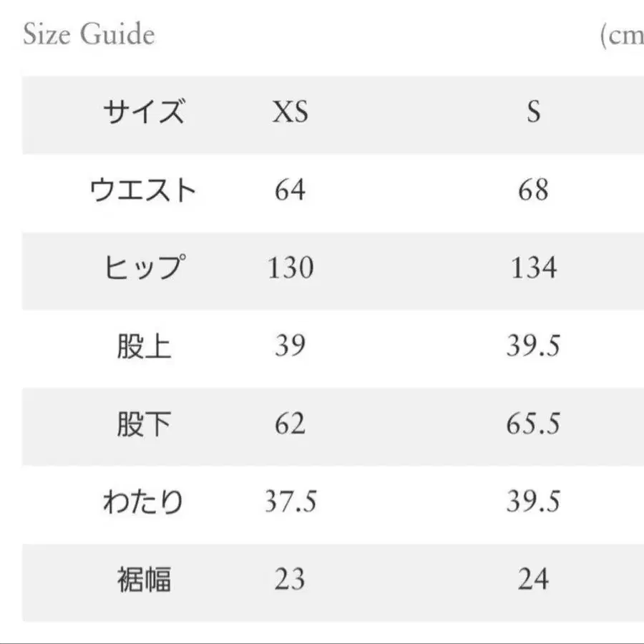Select the 裾幅 row label
This screenshot has width=644, height=644.
pyautogui.click(x=144, y=580)
